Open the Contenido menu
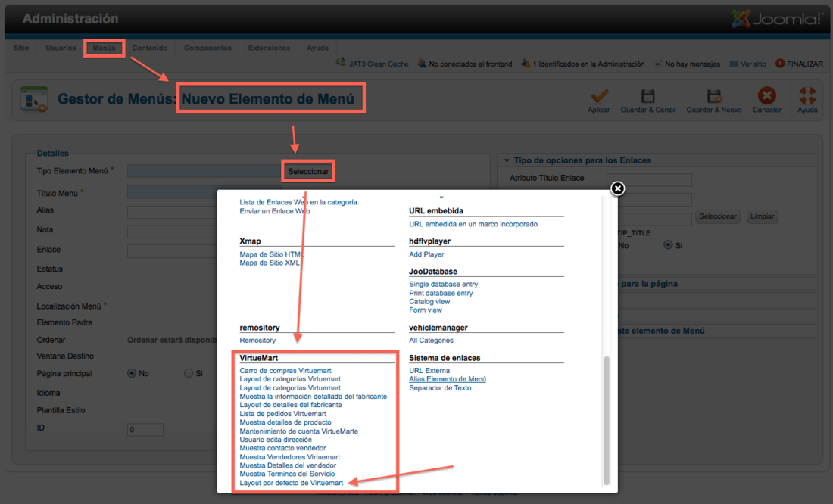 point(150,48)
